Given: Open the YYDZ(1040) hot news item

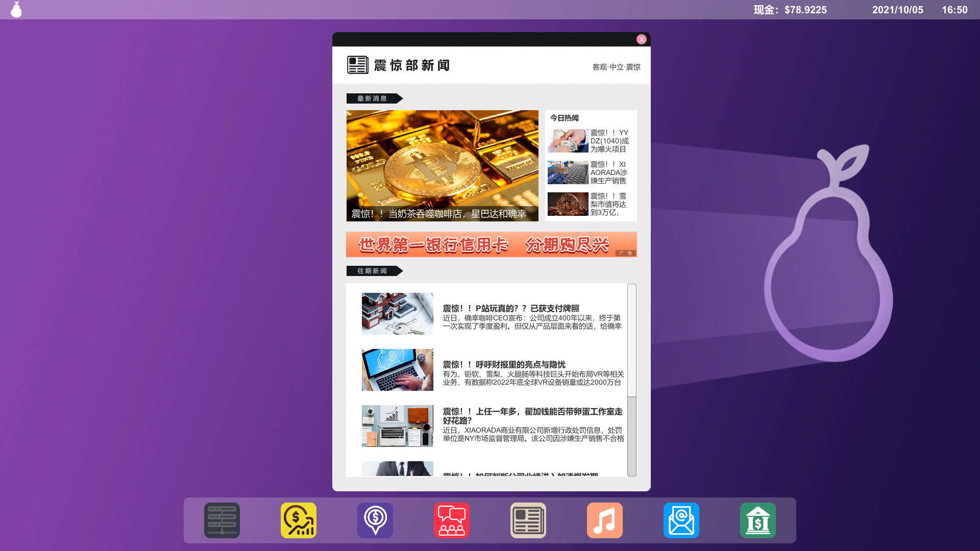Looking at the screenshot, I should [x=590, y=141].
